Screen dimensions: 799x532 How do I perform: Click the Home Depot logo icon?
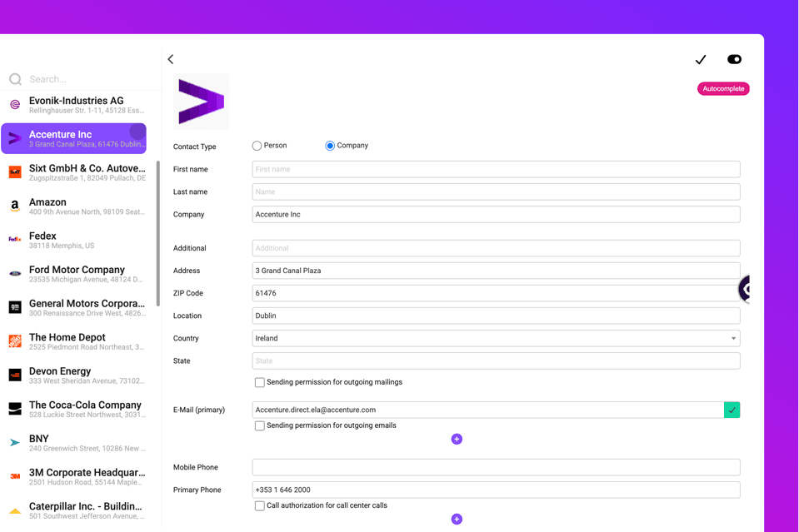pos(15,341)
